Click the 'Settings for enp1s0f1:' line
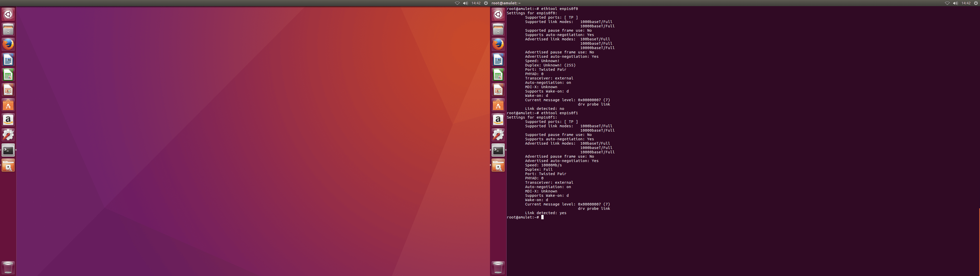Image resolution: width=980 pixels, height=276 pixels. [x=532, y=117]
